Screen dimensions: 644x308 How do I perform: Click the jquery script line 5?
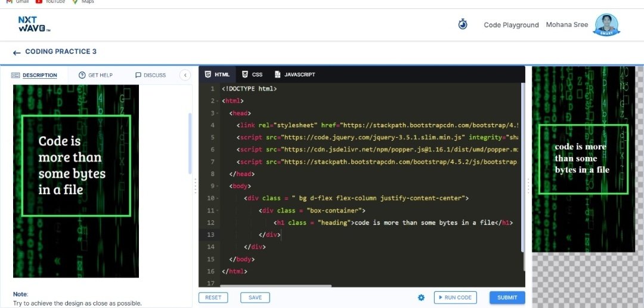[377, 137]
